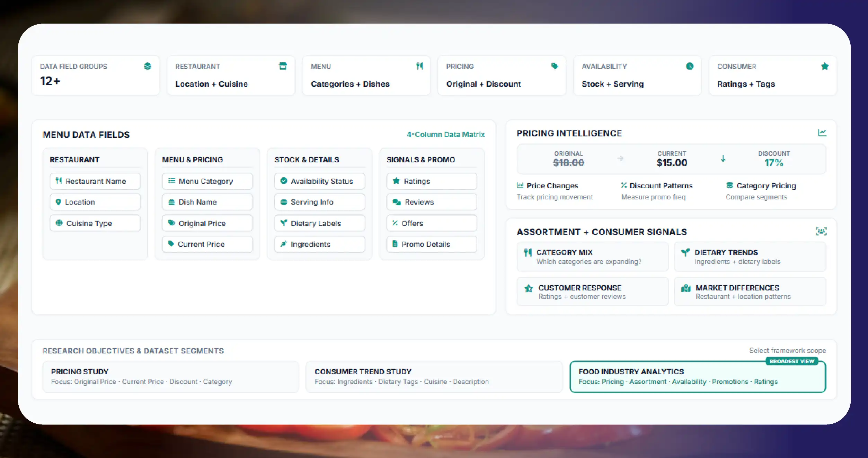Screen dimensions: 868x458
Task: Select the Ingredients field chip
Action: pyautogui.click(x=320, y=244)
